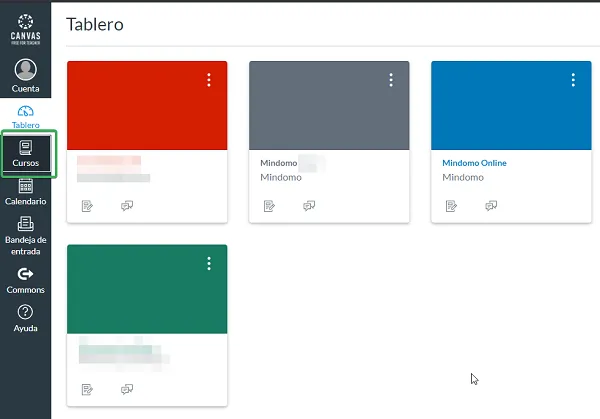Open assignments icon on gray Mindomo card
Viewport: 600px width, 419px height.
coord(269,206)
